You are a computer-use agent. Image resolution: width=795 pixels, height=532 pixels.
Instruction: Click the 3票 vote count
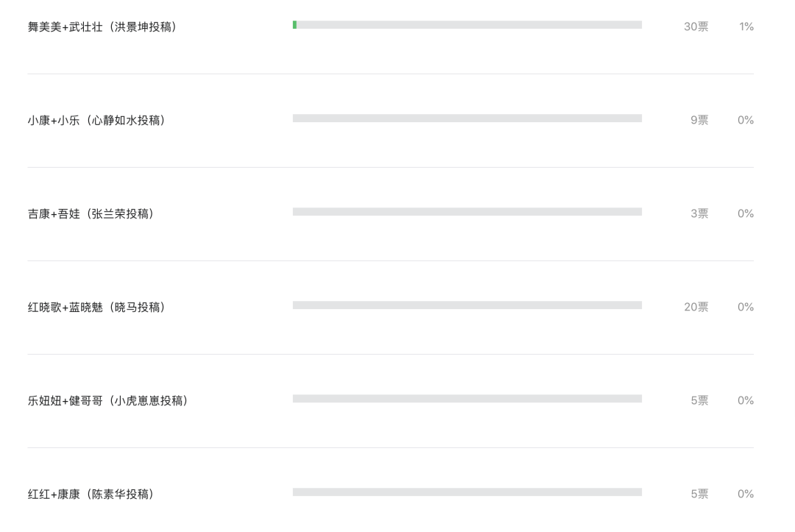[699, 214]
